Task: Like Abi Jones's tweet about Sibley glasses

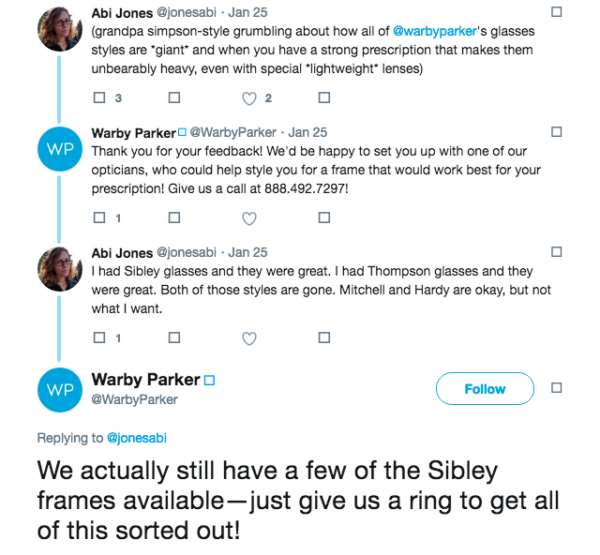Action: tap(249, 338)
